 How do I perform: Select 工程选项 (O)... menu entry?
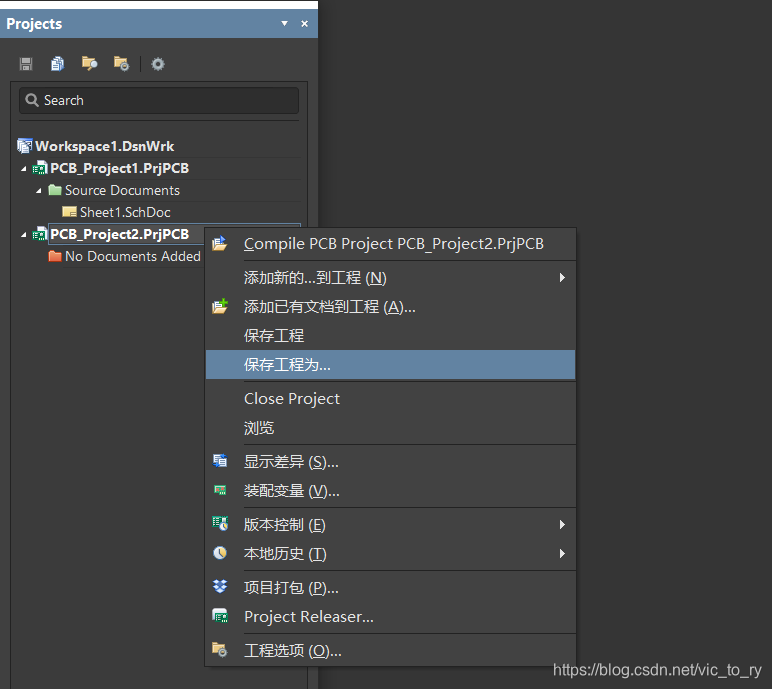(x=390, y=650)
